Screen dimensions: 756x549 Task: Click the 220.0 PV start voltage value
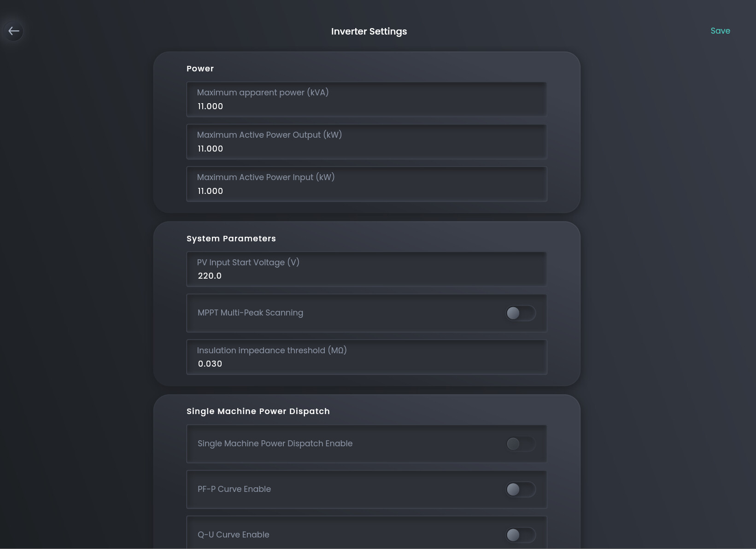click(x=210, y=276)
